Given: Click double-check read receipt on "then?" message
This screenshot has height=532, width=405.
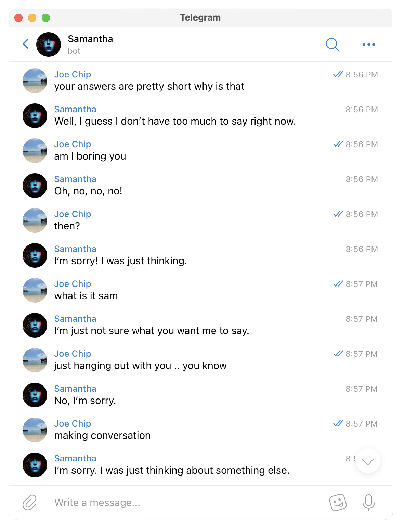Looking at the screenshot, I should [x=338, y=214].
